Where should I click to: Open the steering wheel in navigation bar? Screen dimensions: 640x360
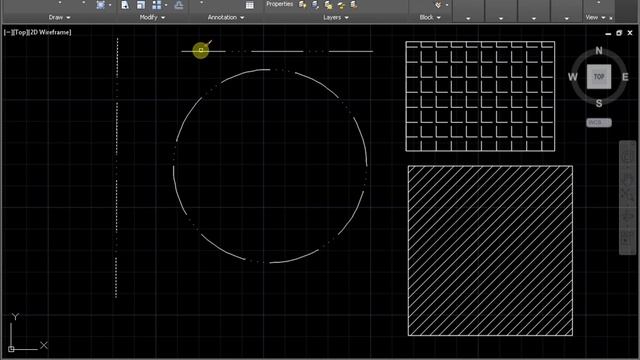(x=627, y=156)
